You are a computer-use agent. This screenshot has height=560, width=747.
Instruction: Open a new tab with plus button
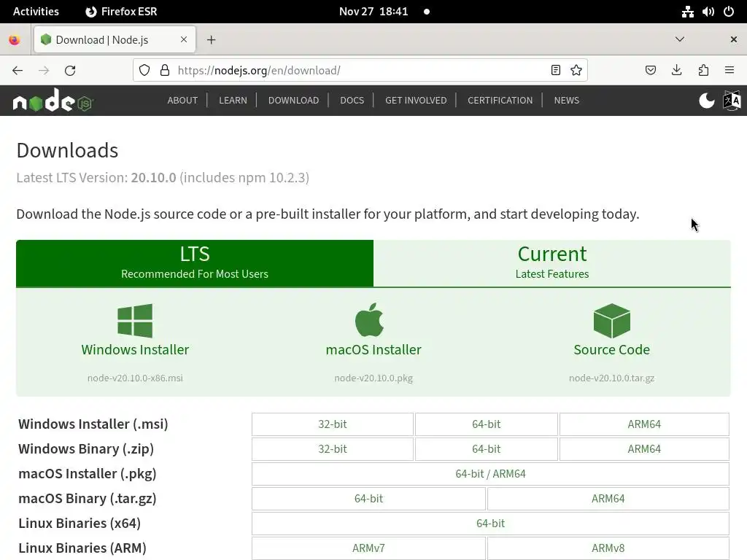(211, 40)
